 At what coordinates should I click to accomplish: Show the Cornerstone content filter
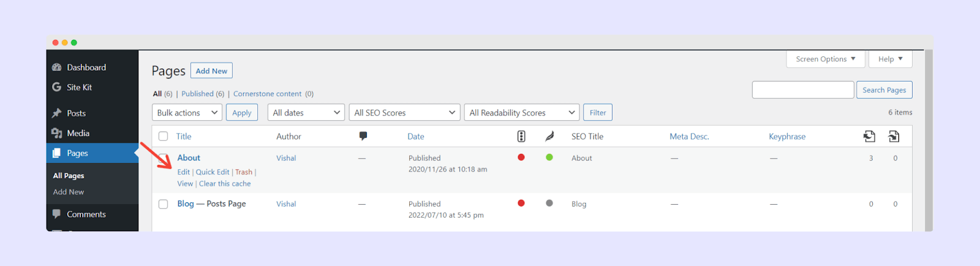click(x=273, y=94)
